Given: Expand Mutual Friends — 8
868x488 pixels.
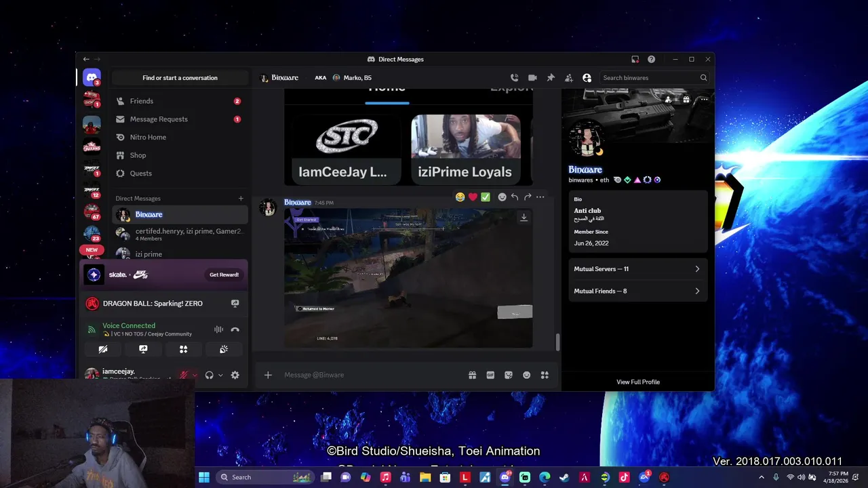Looking at the screenshot, I should pos(637,291).
